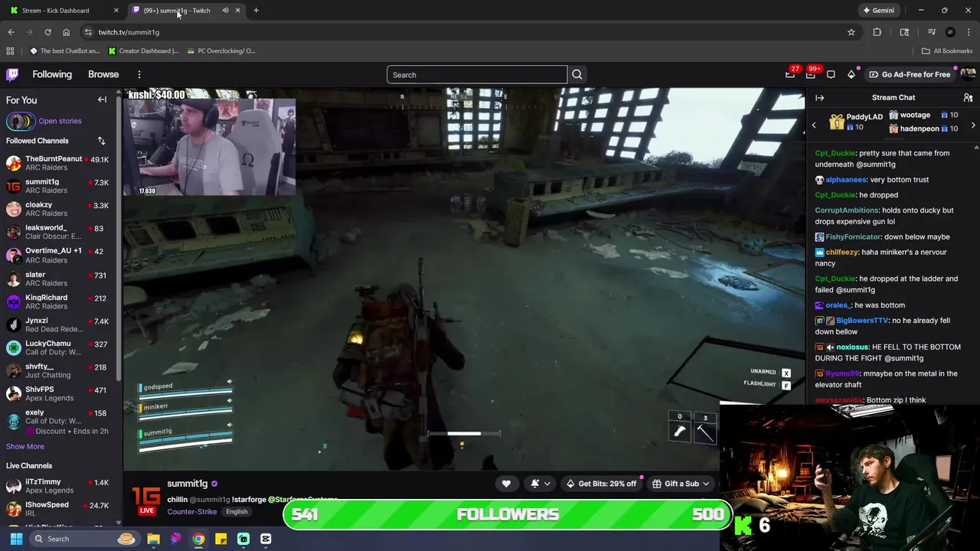Click Go Ad-Free for Free button

click(x=910, y=74)
